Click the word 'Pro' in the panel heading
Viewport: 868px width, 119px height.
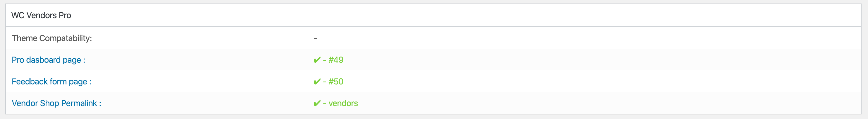[65, 16]
